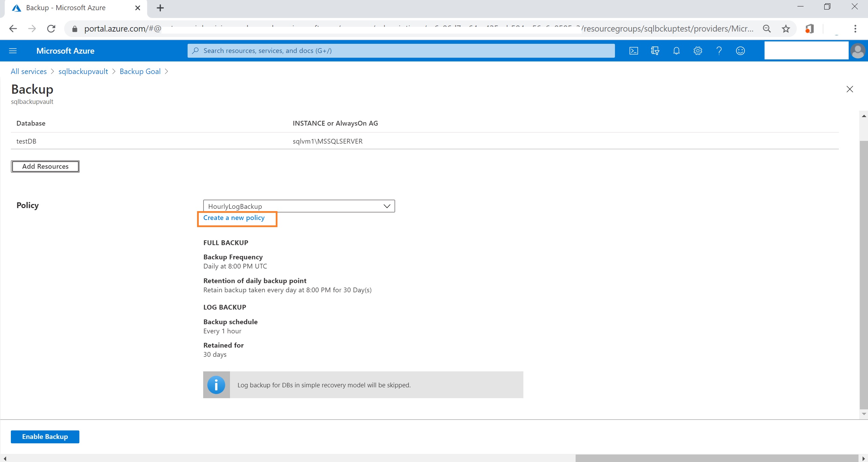The image size is (868, 462).
Task: Click the sqlbackupvault breadcrumb
Action: point(83,71)
